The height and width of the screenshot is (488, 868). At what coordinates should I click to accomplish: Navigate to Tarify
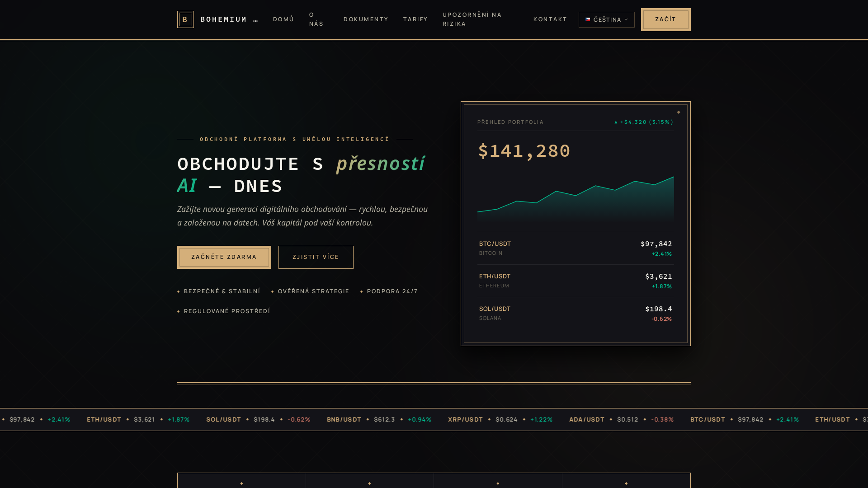pyautogui.click(x=415, y=19)
